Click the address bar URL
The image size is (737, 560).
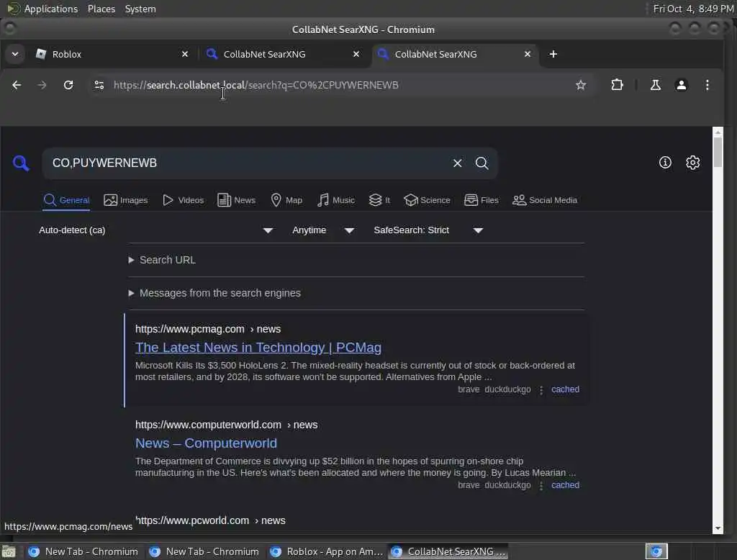pyautogui.click(x=256, y=85)
